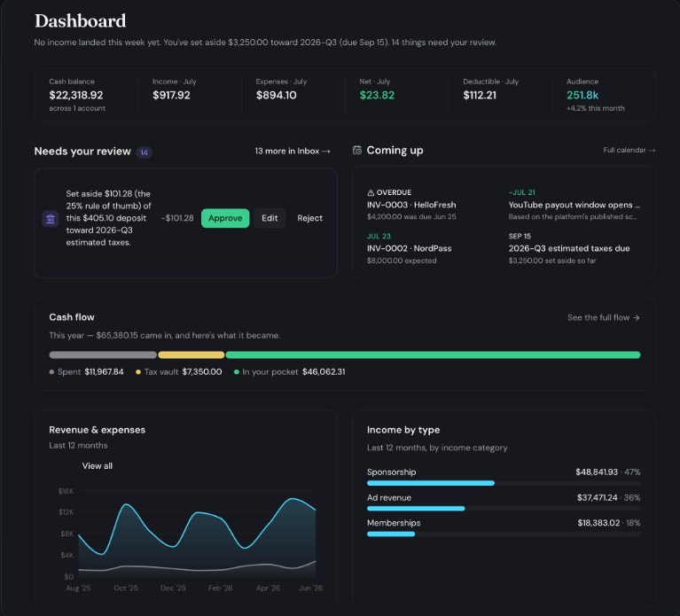Viewport: 680px width, 616px height.
Task: Click Oct '25 on the chart axis
Action: point(126,589)
